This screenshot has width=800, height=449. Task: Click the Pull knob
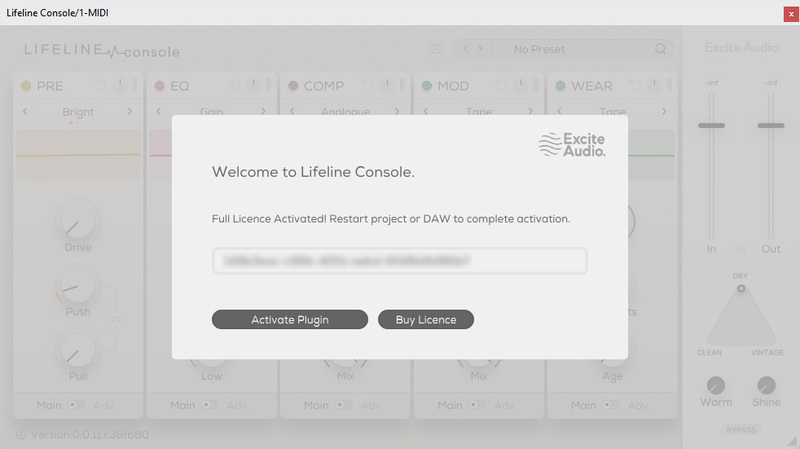pos(78,352)
